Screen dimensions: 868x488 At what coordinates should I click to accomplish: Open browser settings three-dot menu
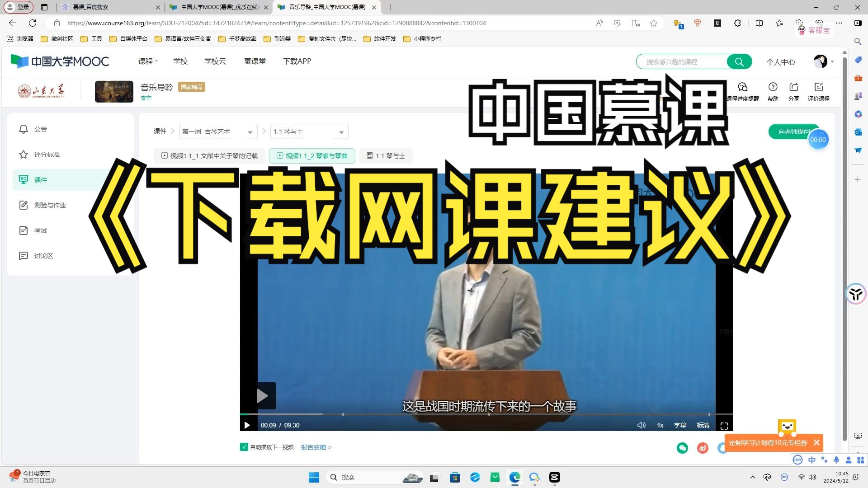tap(839, 23)
